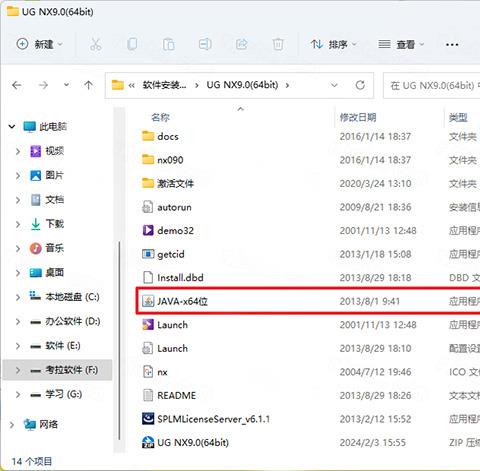Collapse the 此电脑 tree node
The height and width of the screenshot is (471, 480).
coord(12,127)
